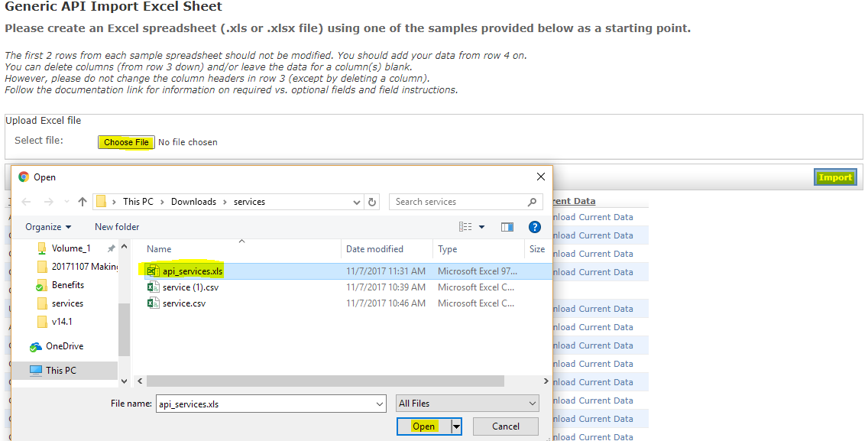Select the service (1).csv file
This screenshot has width=868, height=441.
click(190, 287)
